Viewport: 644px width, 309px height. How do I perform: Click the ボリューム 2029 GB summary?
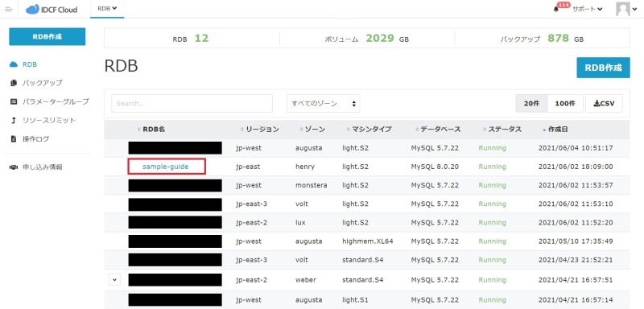[367, 39]
